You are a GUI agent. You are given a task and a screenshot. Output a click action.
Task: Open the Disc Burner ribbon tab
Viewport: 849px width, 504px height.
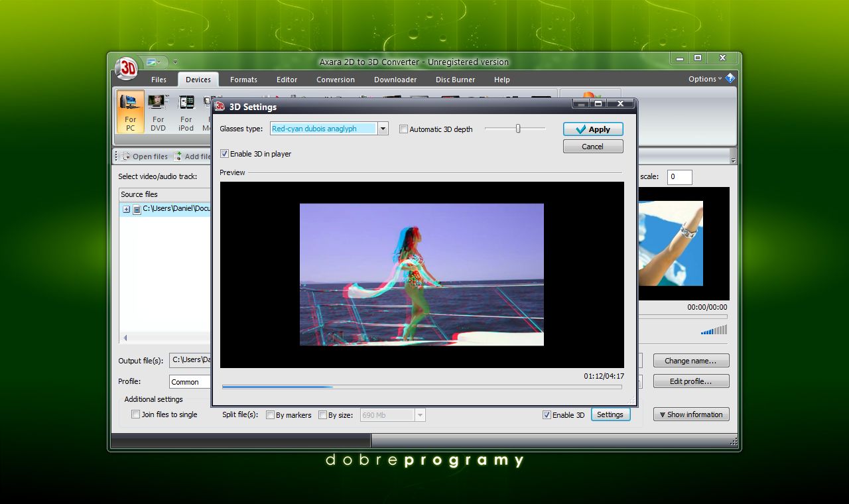(455, 80)
